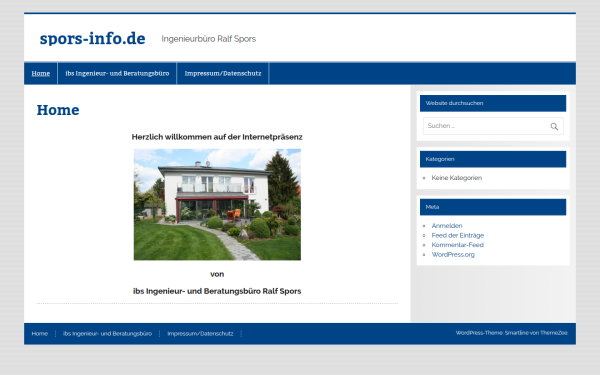600x375 pixels.
Task: Focus the Suchen search field
Action: point(493,126)
